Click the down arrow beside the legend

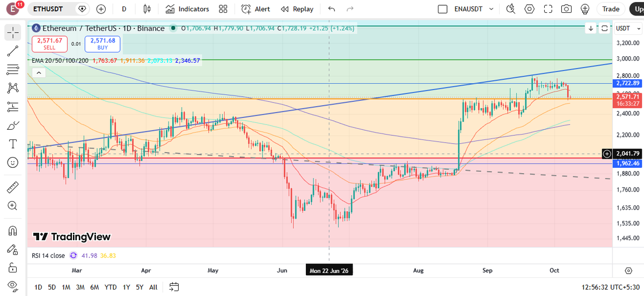[x=591, y=28]
